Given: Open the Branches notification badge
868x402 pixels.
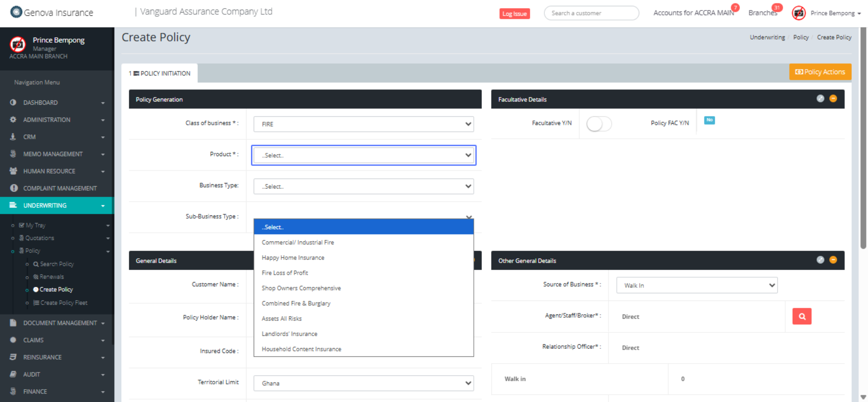Looking at the screenshot, I should point(776,8).
